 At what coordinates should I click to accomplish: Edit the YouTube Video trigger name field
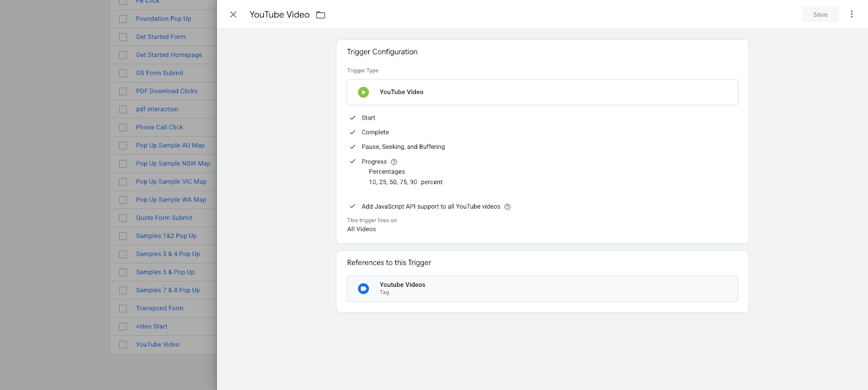(x=279, y=15)
